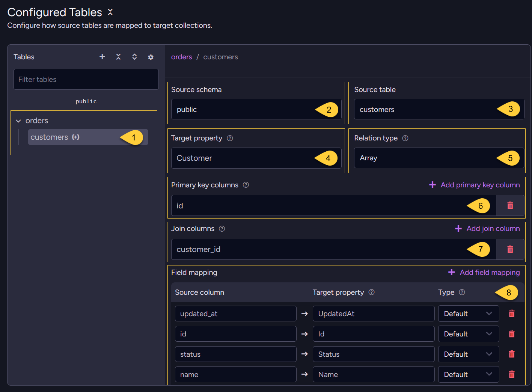532x392 pixels.
Task: Click Add primary key column
Action: (x=475, y=185)
